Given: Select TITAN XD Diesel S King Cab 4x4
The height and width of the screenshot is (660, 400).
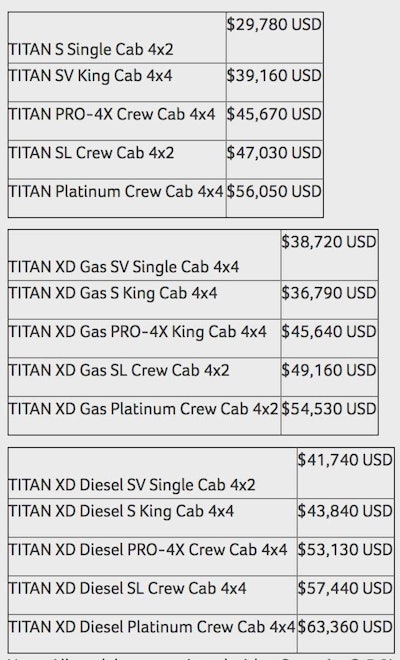Looking at the screenshot, I should [121, 511].
